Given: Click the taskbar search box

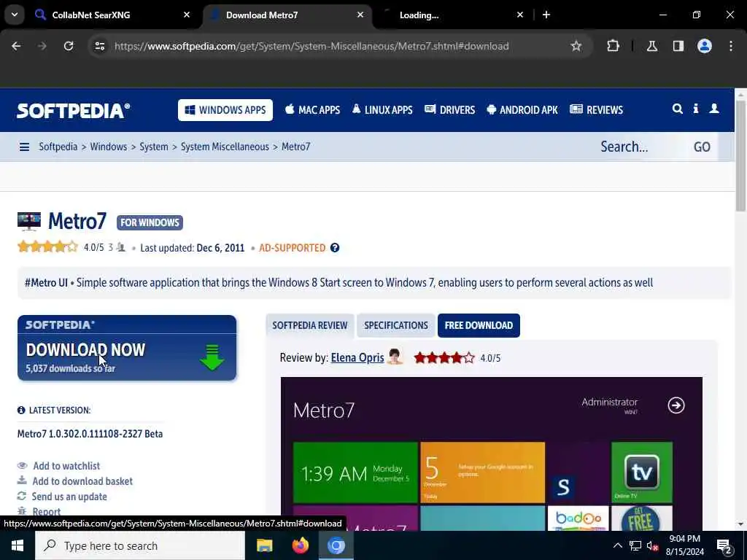Looking at the screenshot, I should 140,545.
